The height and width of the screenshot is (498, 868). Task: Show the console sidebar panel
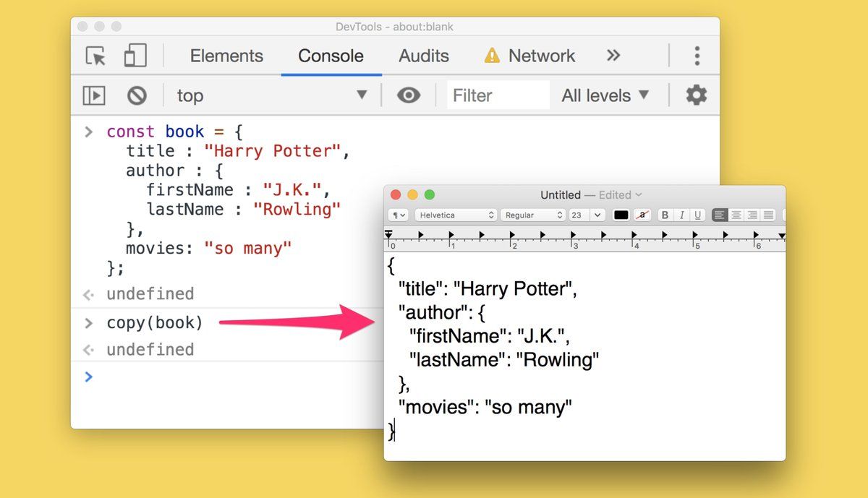[94, 95]
